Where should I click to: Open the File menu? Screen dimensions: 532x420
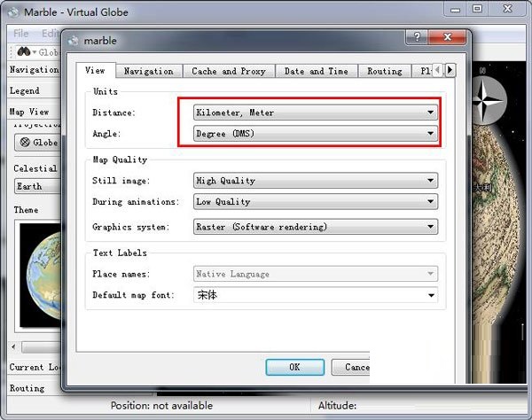[21, 33]
